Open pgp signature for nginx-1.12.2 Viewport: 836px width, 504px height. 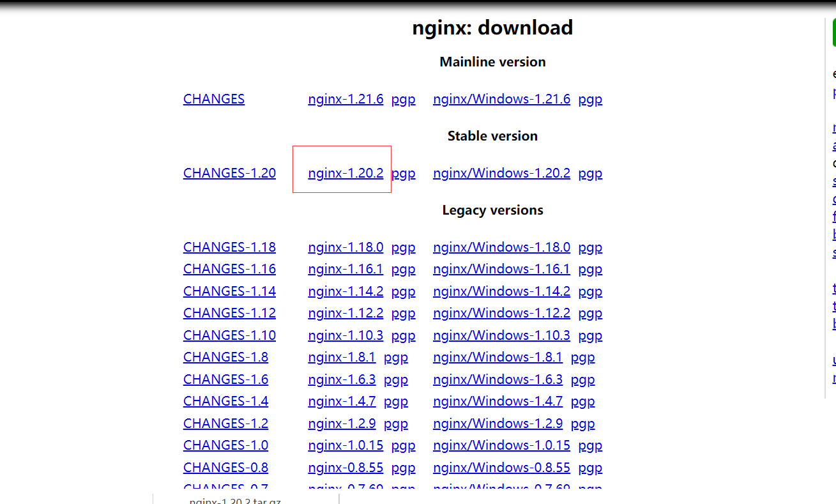coord(403,313)
